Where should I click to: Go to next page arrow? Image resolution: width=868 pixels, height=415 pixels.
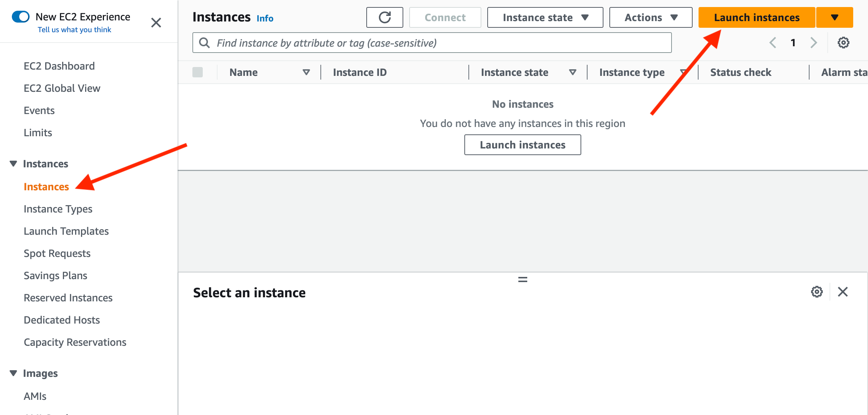(x=813, y=43)
